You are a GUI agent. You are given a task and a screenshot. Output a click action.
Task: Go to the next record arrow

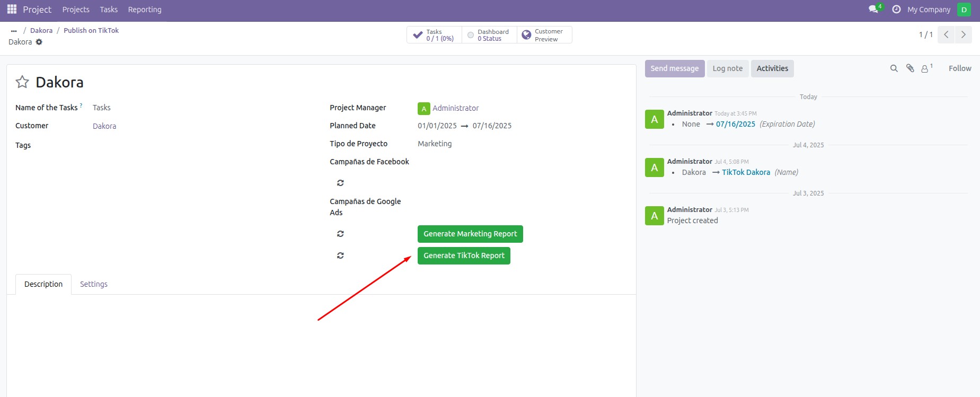click(963, 34)
